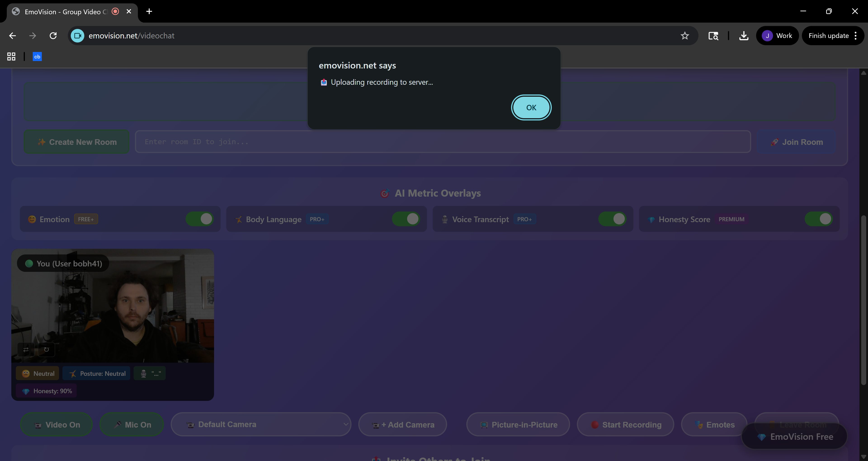Screen dimensions: 868x461
Task: Disable the Body Language overlay toggle
Action: coord(406,219)
